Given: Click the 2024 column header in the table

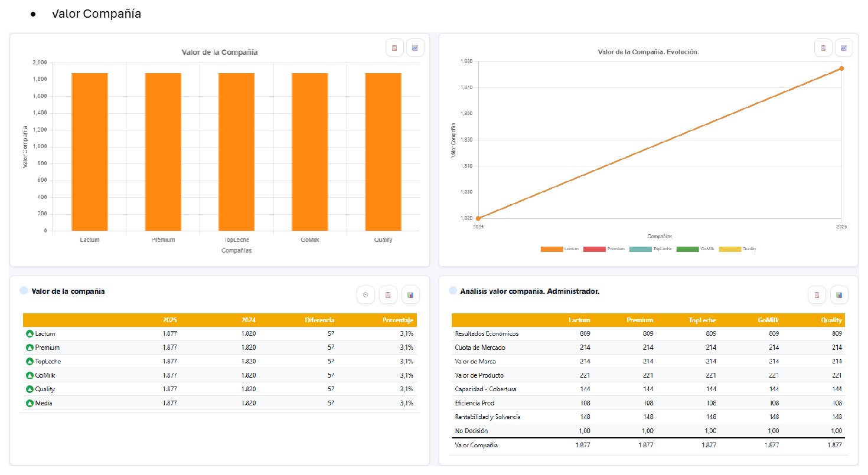Looking at the screenshot, I should [249, 320].
